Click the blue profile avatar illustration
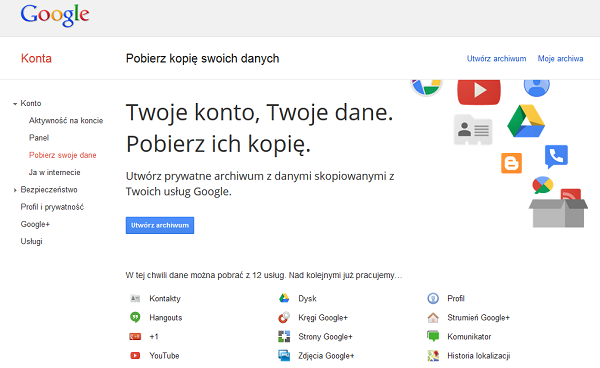Image resolution: width=600 pixels, height=368 pixels. tap(536, 88)
